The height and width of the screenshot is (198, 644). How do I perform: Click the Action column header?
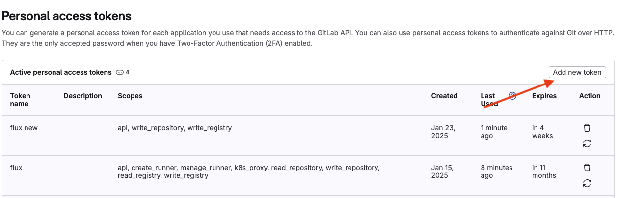click(590, 96)
